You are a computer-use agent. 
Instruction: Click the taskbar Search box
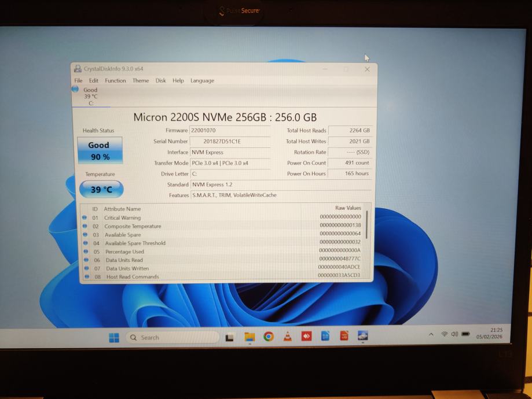[173, 338]
